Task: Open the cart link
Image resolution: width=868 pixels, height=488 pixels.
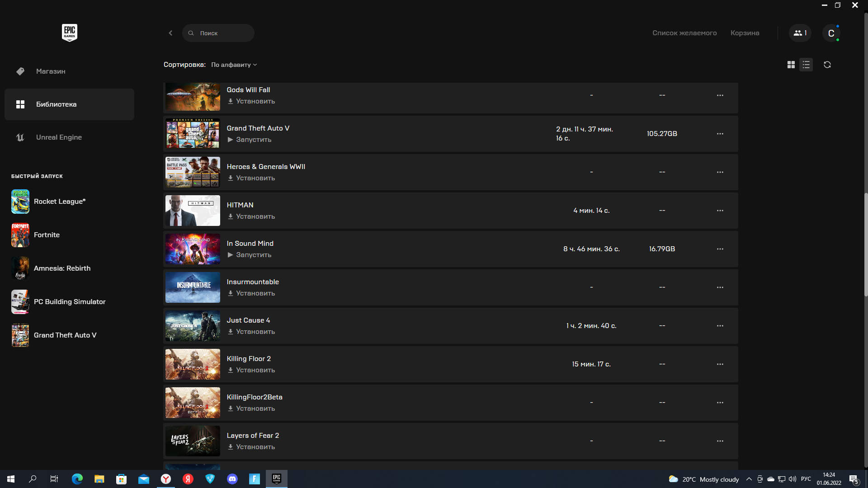Action: [x=745, y=33]
